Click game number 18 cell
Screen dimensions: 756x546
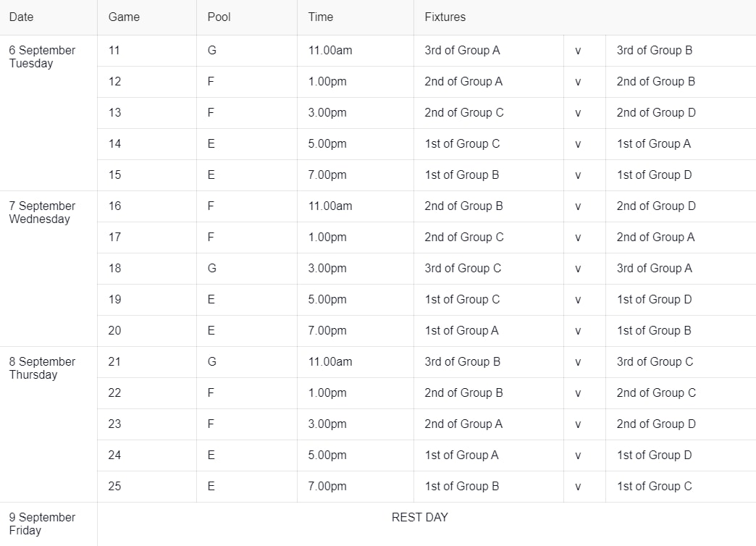114,268
